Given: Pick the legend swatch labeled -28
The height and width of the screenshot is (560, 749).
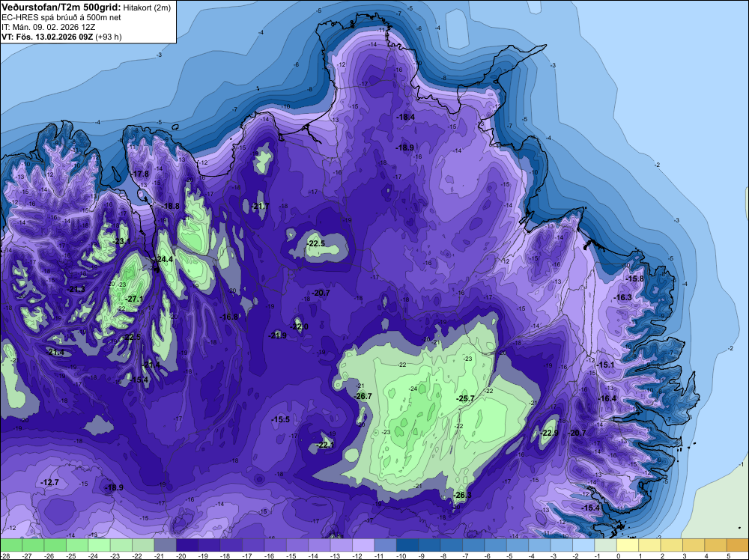Looking at the screenshot, I should 11,545.
